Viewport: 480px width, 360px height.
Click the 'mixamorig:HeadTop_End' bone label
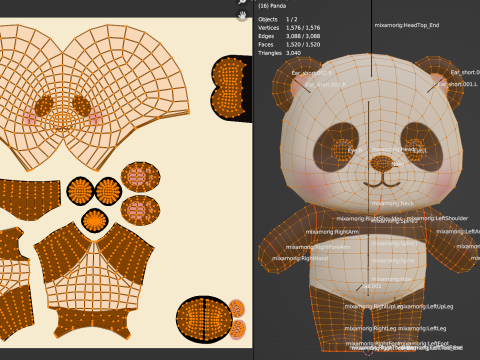407,25
